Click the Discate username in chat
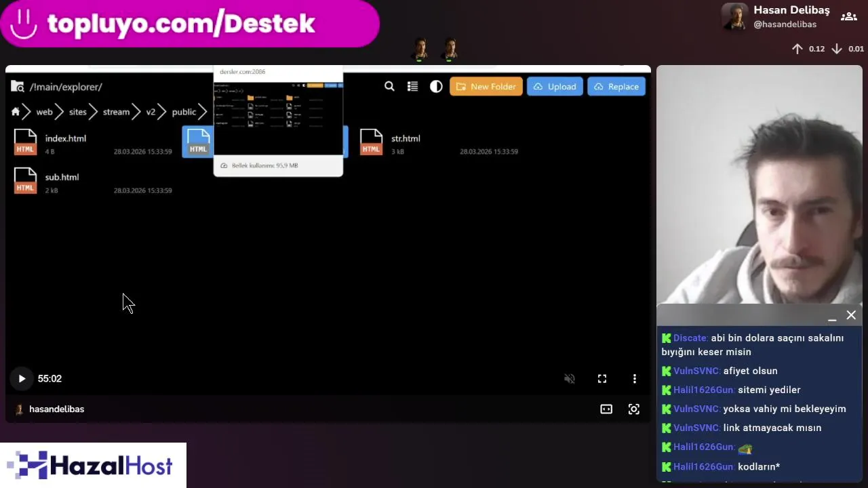 (690, 338)
